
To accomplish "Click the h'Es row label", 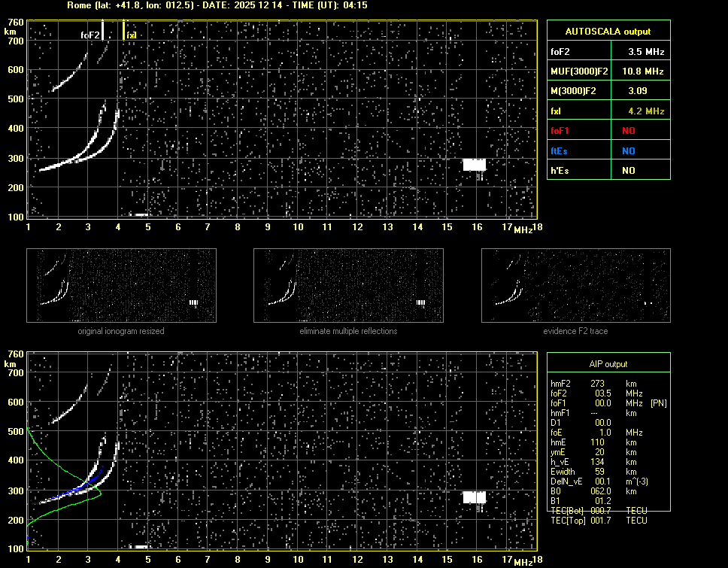I will click(559, 171).
